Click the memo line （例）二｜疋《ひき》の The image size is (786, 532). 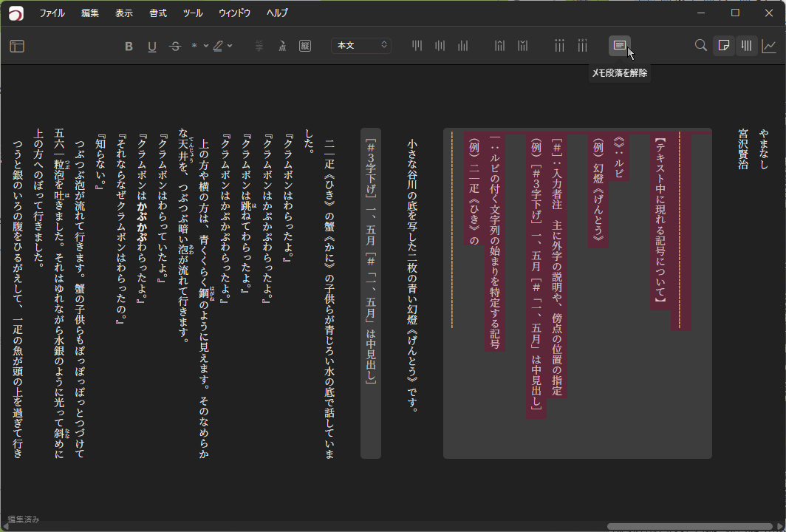[474, 192]
